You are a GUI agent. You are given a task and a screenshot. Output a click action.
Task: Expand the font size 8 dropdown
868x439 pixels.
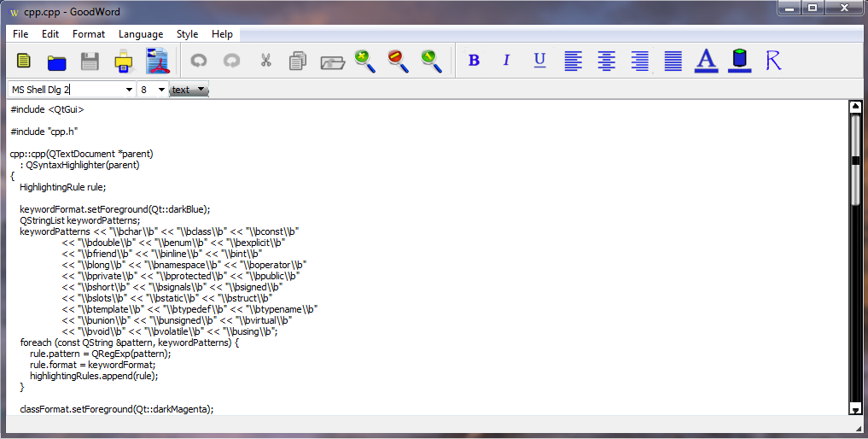point(161,89)
